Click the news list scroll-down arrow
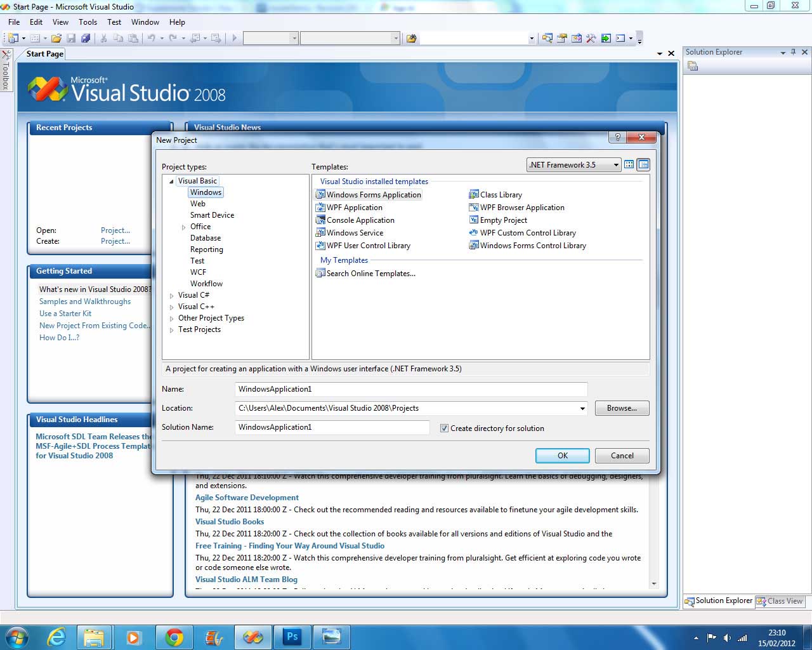Screen dimensions: 812x650 pyautogui.click(x=654, y=583)
